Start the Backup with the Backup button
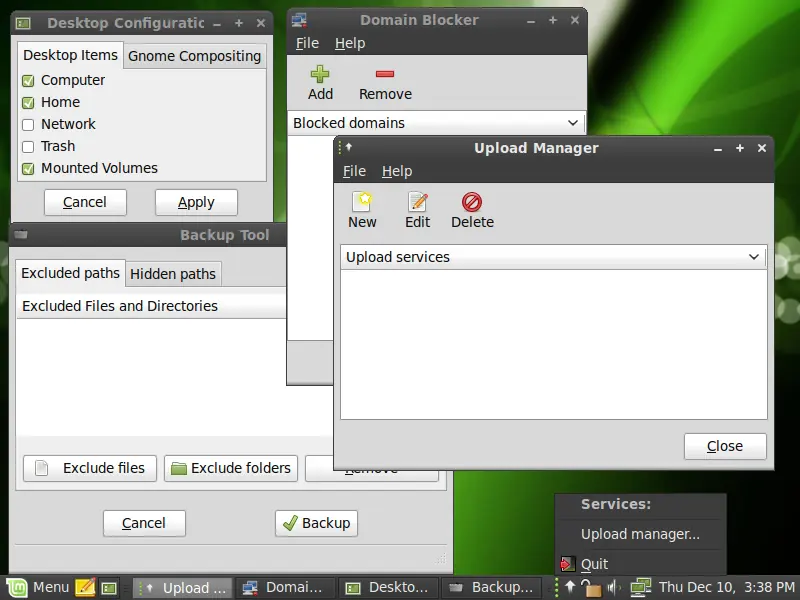800x600 pixels. pyautogui.click(x=316, y=523)
